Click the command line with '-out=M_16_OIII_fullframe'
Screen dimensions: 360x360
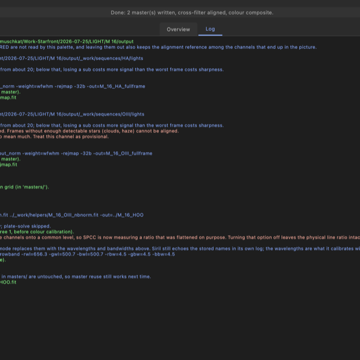[x=76, y=154]
